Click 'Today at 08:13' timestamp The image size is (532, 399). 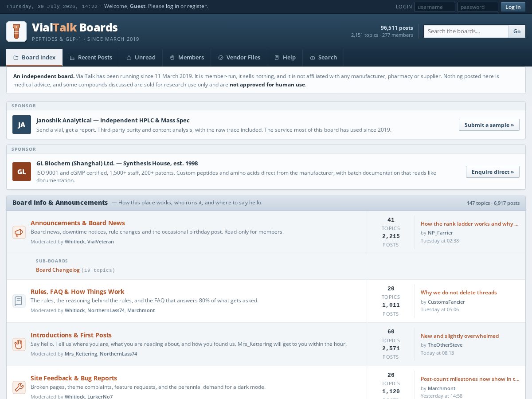[437, 353]
